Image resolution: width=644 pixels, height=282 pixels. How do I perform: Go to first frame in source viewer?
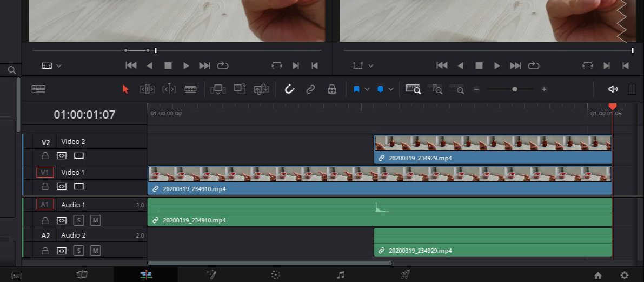pos(131,66)
